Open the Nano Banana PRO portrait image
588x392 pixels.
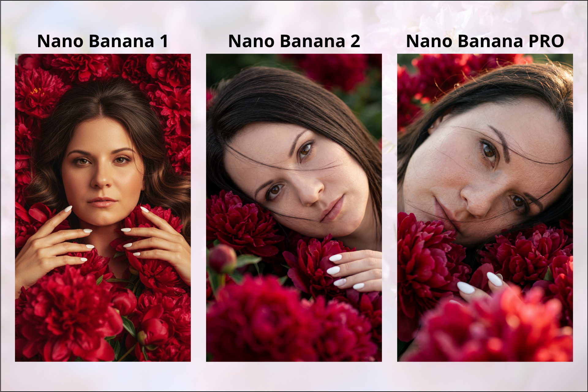point(485,208)
